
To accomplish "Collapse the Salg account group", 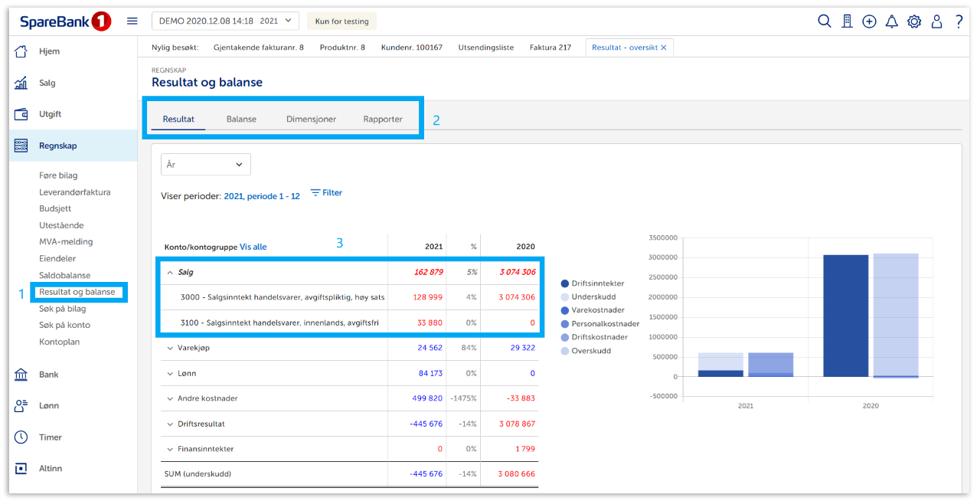I will point(170,272).
